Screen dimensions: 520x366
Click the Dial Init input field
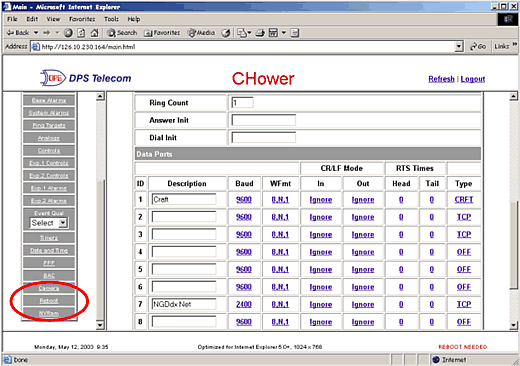click(263, 137)
